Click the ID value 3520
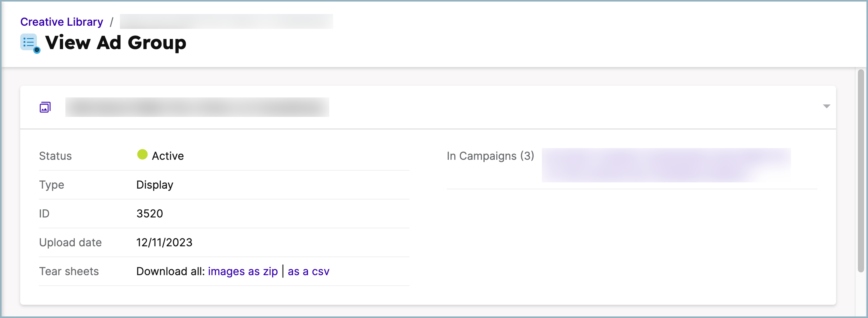Image resolution: width=868 pixels, height=318 pixels. pos(149,214)
